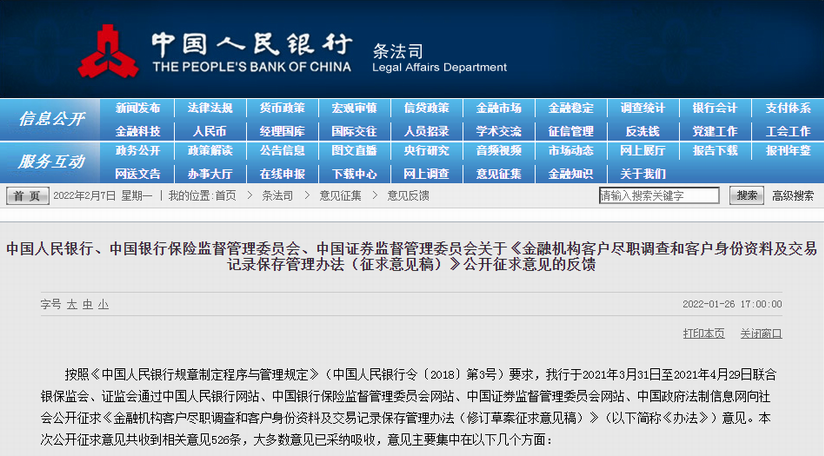Select 调查统计 in the navigation
Screen dimensions: 824x456
[643, 108]
